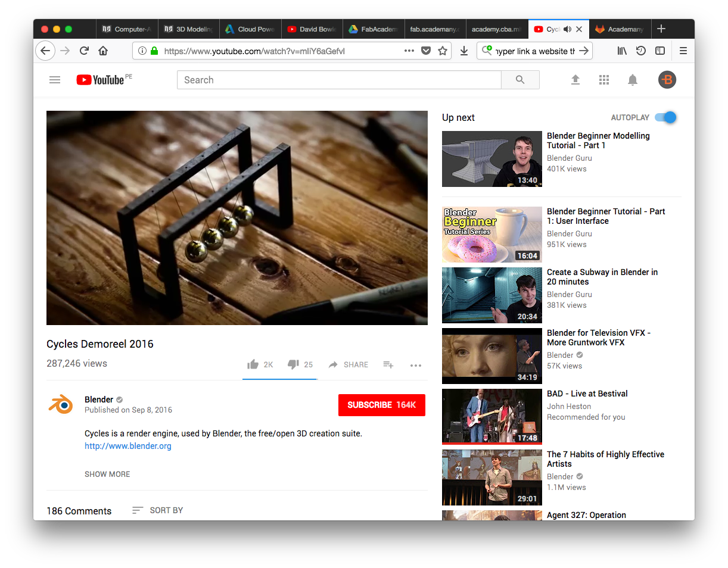Open the Firefox library icon
Image resolution: width=728 pixels, height=568 pixels.
click(x=622, y=51)
